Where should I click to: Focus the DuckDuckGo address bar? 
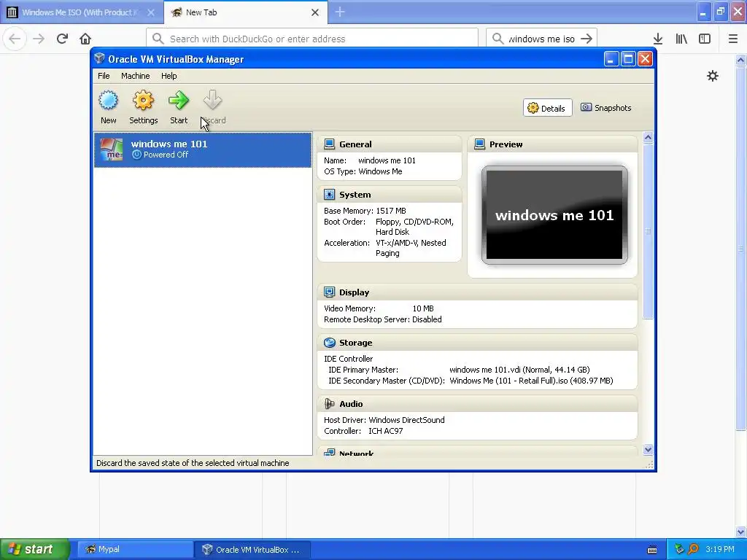click(x=312, y=39)
